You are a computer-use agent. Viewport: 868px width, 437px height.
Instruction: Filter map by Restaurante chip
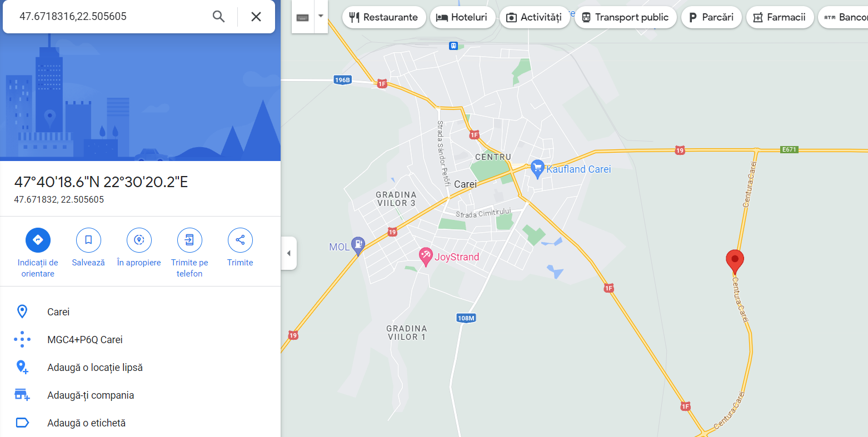pyautogui.click(x=383, y=17)
